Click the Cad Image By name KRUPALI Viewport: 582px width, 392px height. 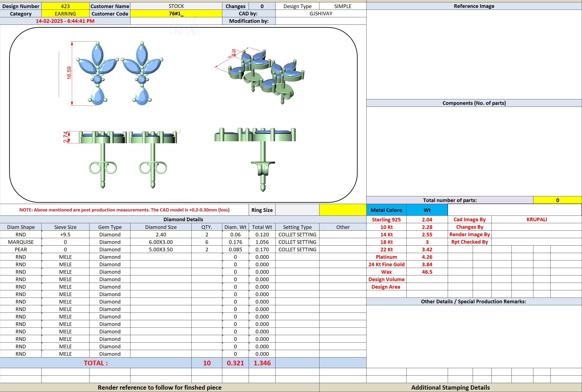[x=537, y=220]
